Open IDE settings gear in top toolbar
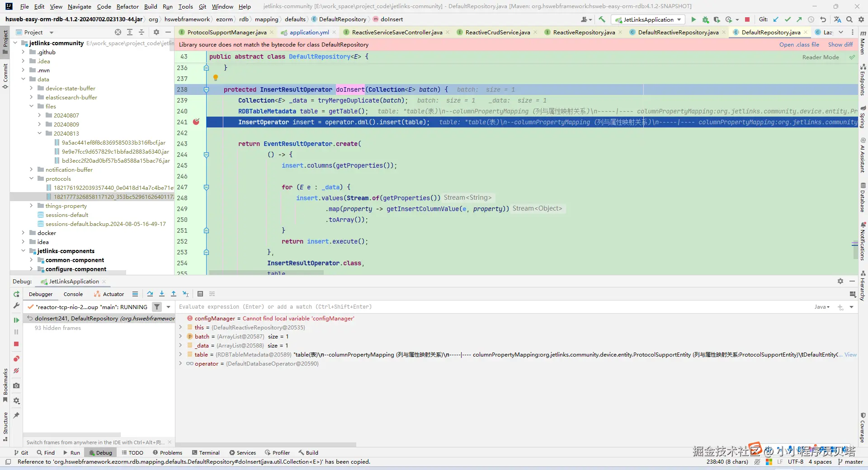Viewport: 868px width, 470px height. (x=861, y=19)
